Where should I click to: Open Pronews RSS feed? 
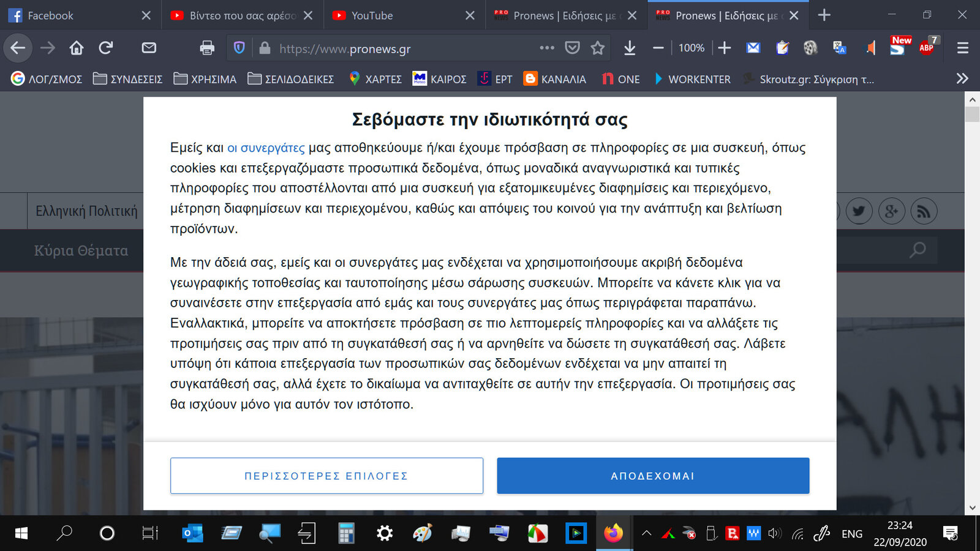coord(924,211)
